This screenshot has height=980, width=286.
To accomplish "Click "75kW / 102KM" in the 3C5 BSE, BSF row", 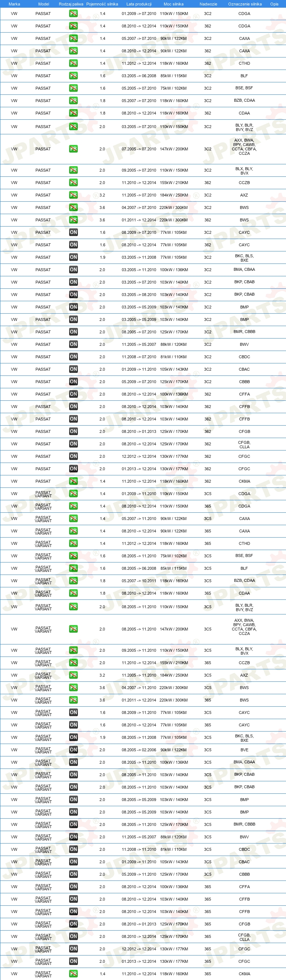I will tap(174, 556).
